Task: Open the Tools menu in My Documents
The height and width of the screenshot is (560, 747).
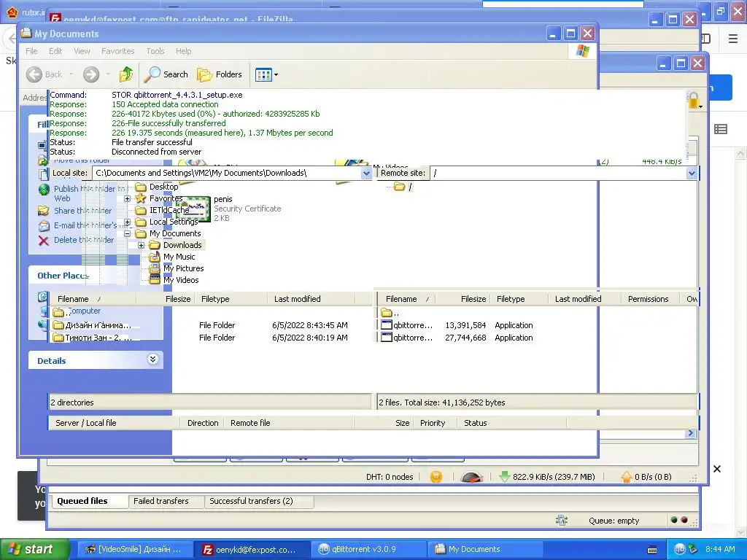Action: [155, 51]
